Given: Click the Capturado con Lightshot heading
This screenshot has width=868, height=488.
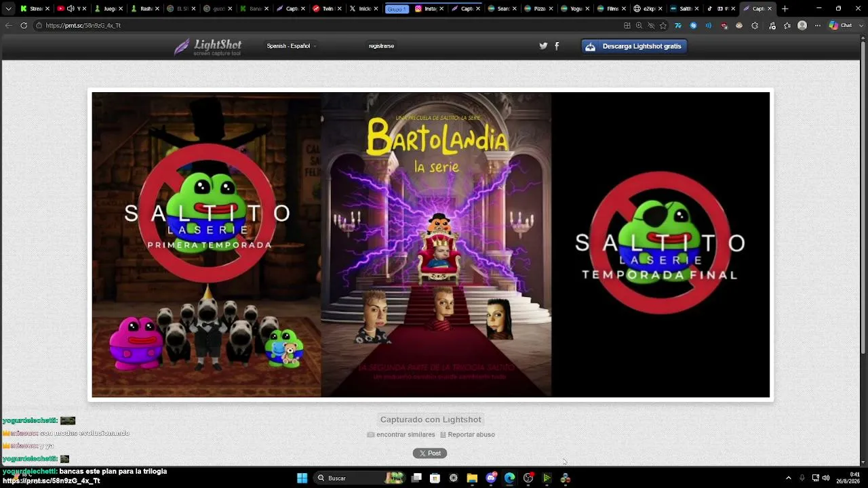Looking at the screenshot, I should [431, 420].
